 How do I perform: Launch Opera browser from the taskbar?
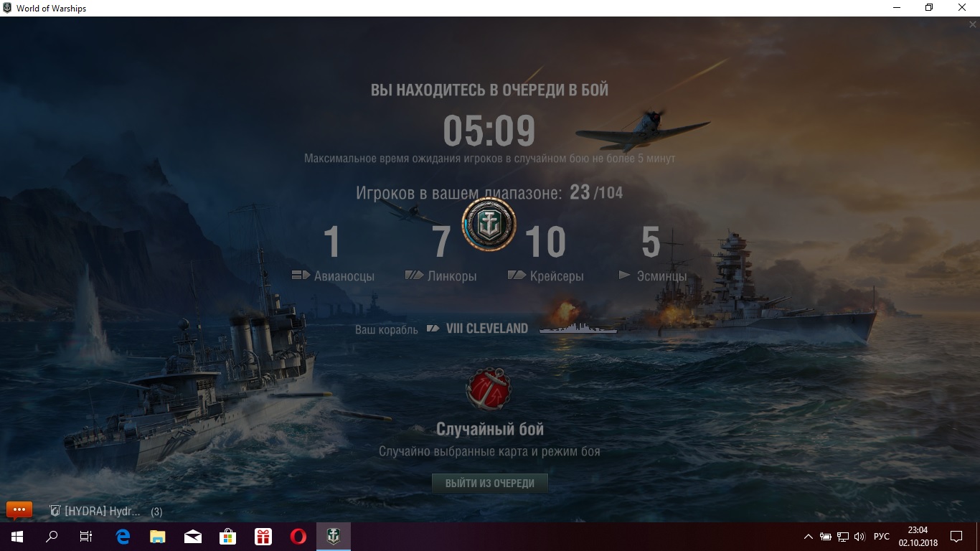click(298, 536)
